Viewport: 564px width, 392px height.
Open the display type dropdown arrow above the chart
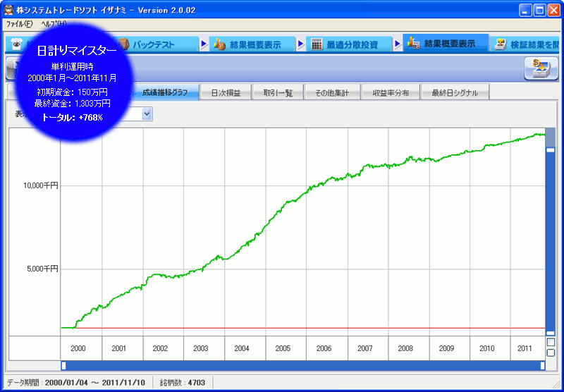tap(147, 114)
